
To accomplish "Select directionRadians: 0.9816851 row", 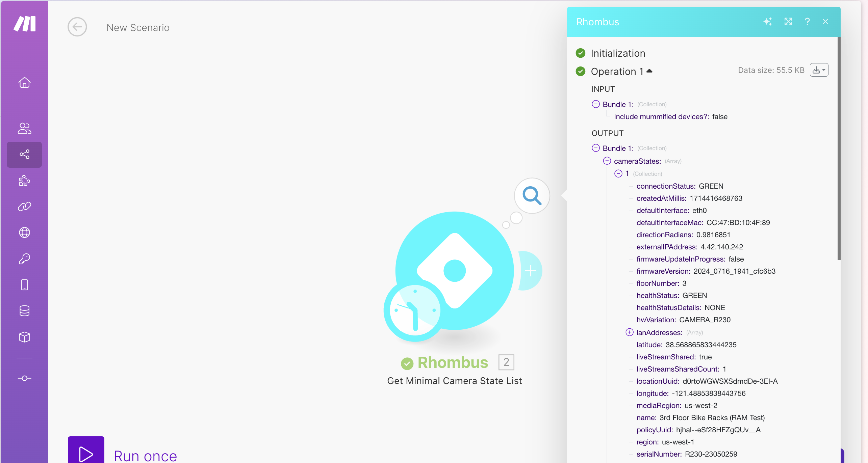I will pyautogui.click(x=683, y=235).
